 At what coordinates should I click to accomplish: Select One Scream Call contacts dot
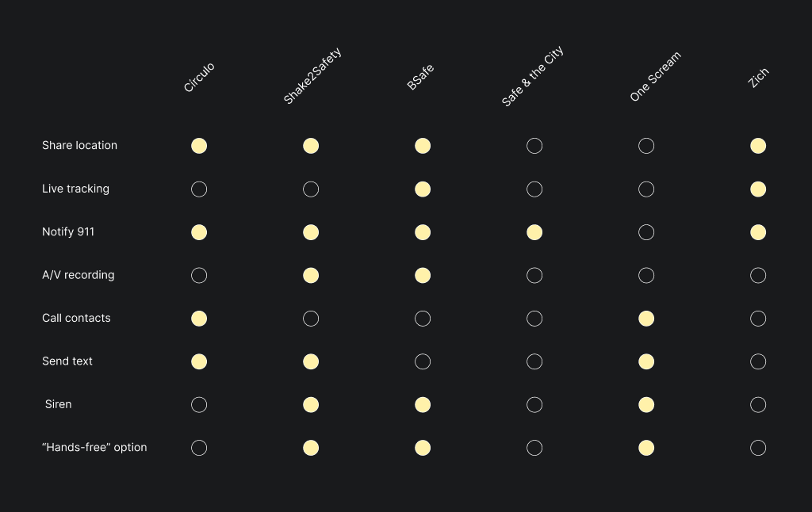coord(646,319)
